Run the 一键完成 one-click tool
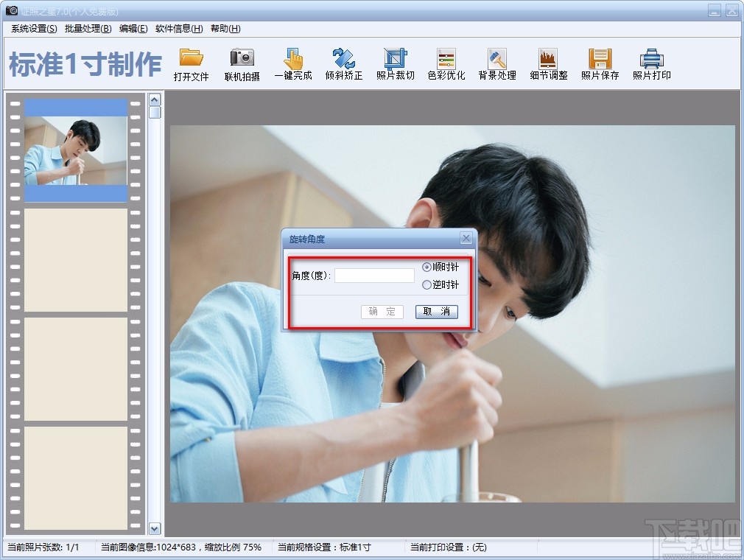Viewport: 744px width, 560px height. pyautogui.click(x=293, y=65)
